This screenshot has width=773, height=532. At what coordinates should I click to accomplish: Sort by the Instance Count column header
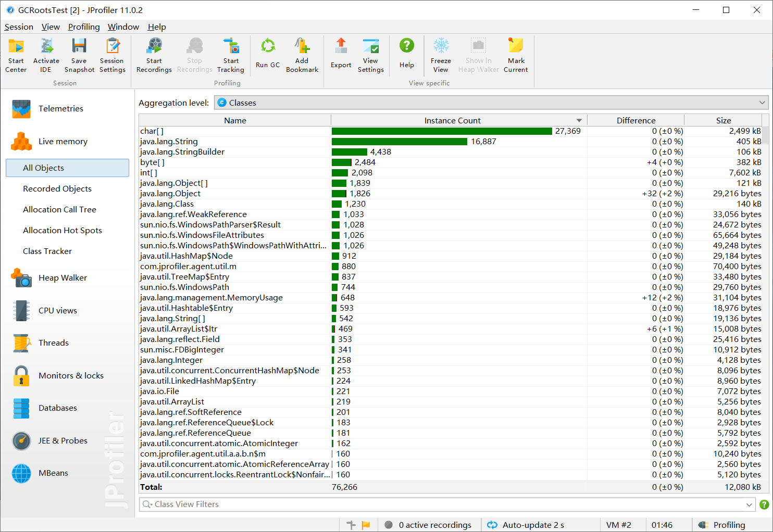pos(459,120)
